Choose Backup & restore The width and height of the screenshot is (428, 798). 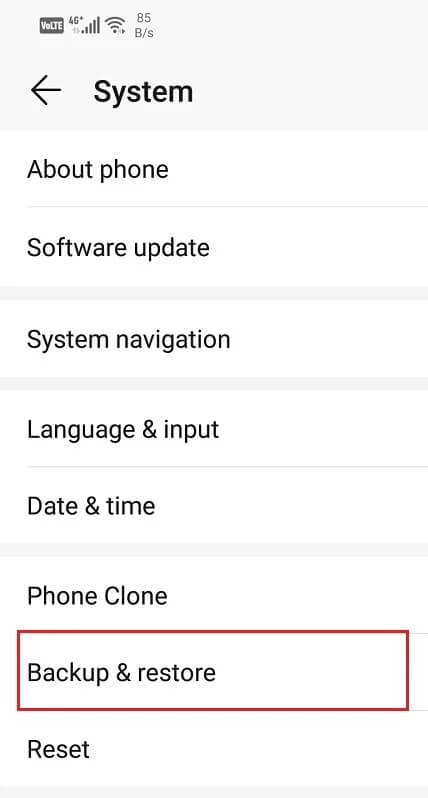coord(214,672)
